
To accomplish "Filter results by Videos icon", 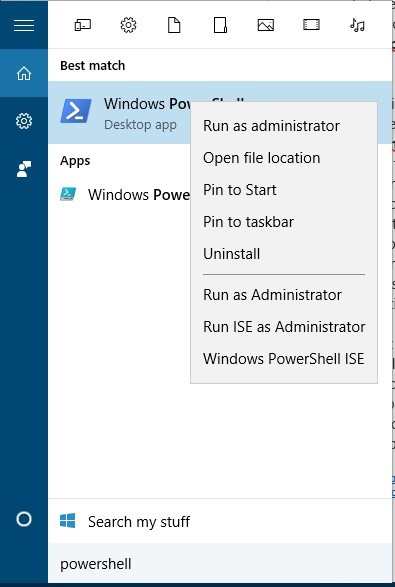I will pyautogui.click(x=312, y=25).
